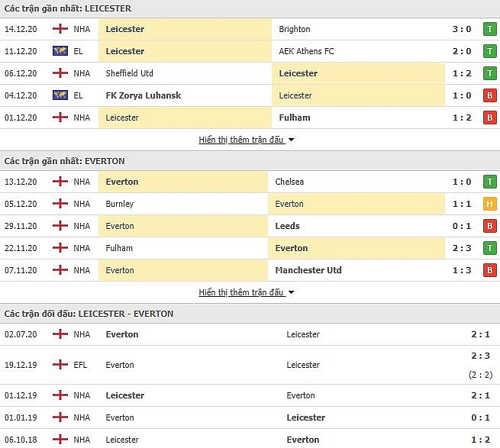This screenshot has height=448, width=500.
Task: Open the 3 : 0 score of Leicester–Brighton
Action: pos(462,29)
